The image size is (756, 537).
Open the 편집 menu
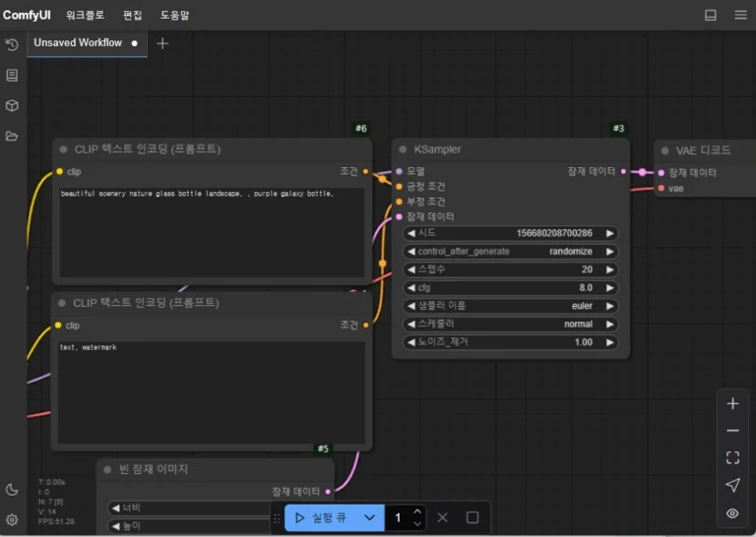(133, 15)
